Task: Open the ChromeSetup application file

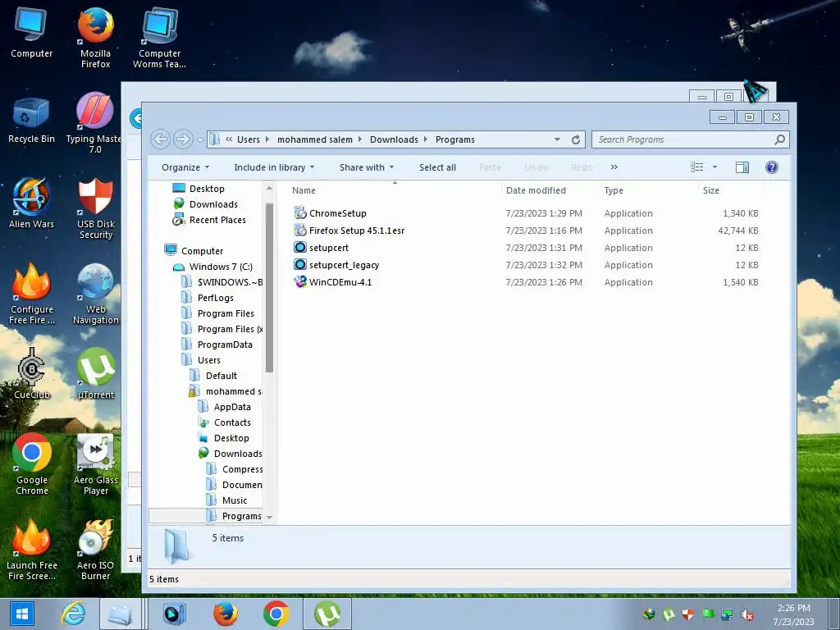Action: pyautogui.click(x=337, y=213)
